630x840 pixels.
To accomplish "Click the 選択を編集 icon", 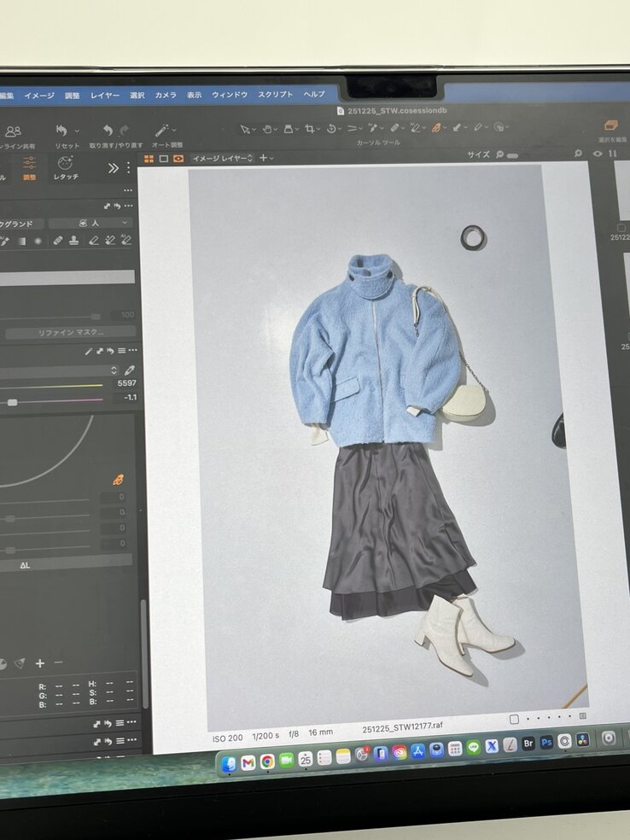I will (611, 125).
